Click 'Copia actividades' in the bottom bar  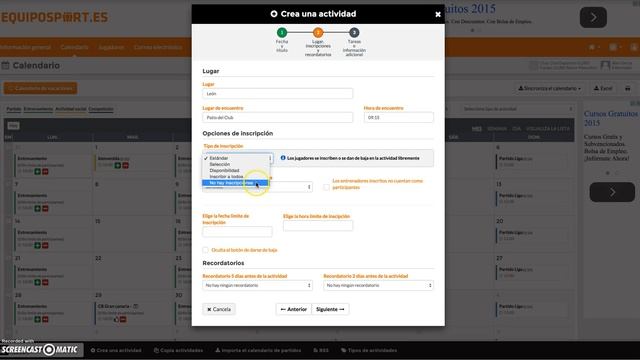point(178,350)
